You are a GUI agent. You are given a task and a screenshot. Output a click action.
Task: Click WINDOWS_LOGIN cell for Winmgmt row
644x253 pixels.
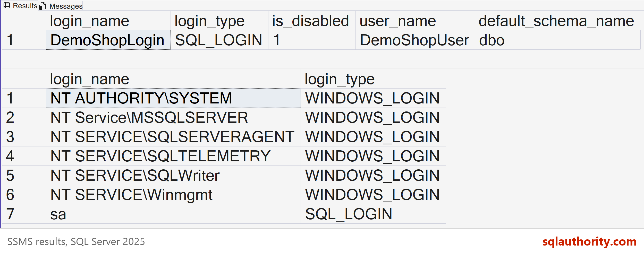[373, 195]
